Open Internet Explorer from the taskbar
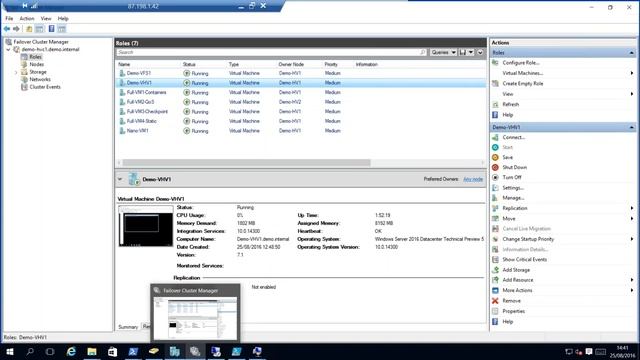Screen dimensions: 640x360 (x=71, y=351)
